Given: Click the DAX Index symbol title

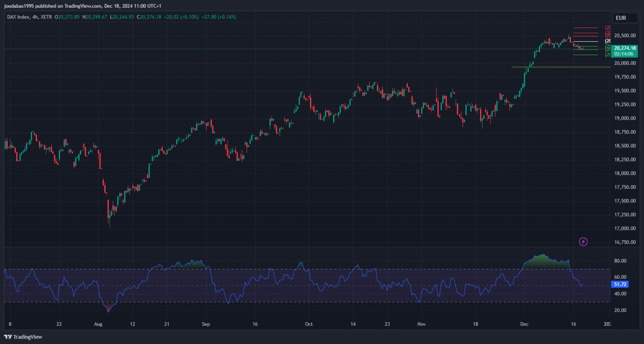Looking at the screenshot, I should [18, 17].
